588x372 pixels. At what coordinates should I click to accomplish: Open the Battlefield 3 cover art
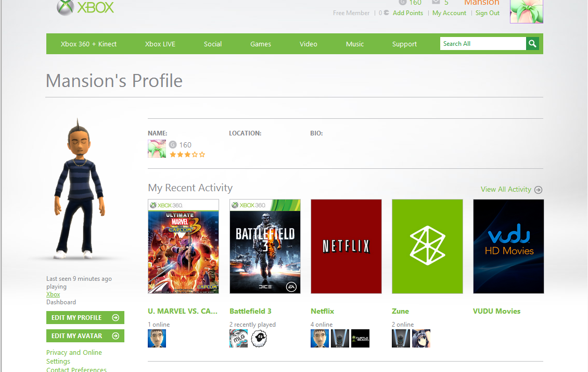[x=265, y=246]
